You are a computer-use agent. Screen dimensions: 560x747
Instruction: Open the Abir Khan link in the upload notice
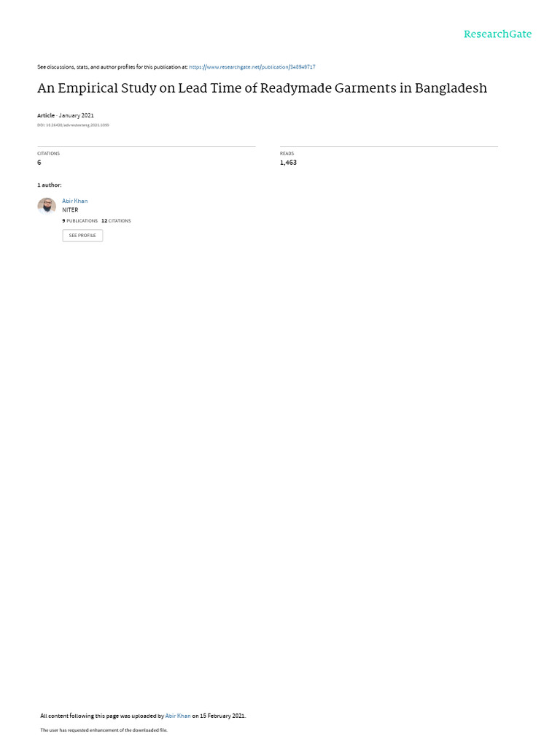click(x=178, y=716)
